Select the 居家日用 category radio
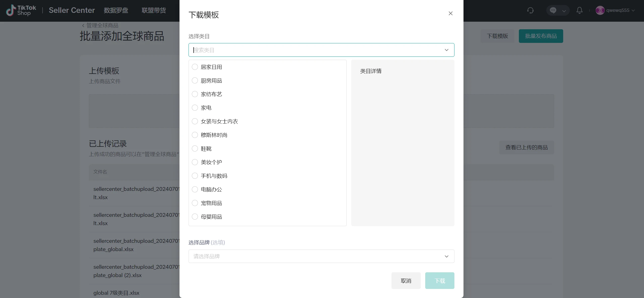Viewport: 644px width, 298px height. pos(195,67)
